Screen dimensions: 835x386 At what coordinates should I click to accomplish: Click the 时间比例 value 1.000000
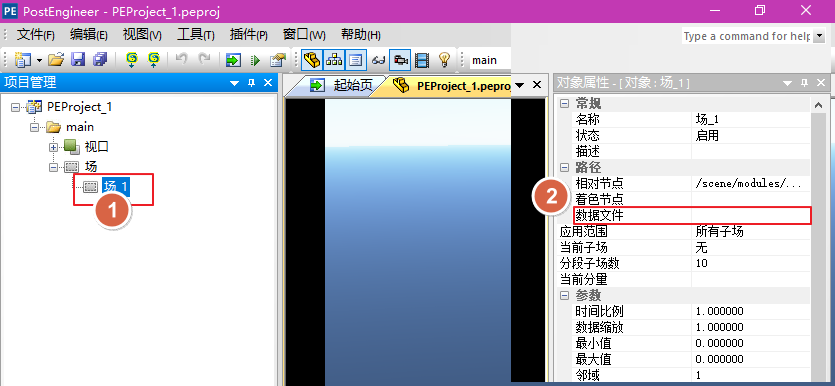click(751, 311)
